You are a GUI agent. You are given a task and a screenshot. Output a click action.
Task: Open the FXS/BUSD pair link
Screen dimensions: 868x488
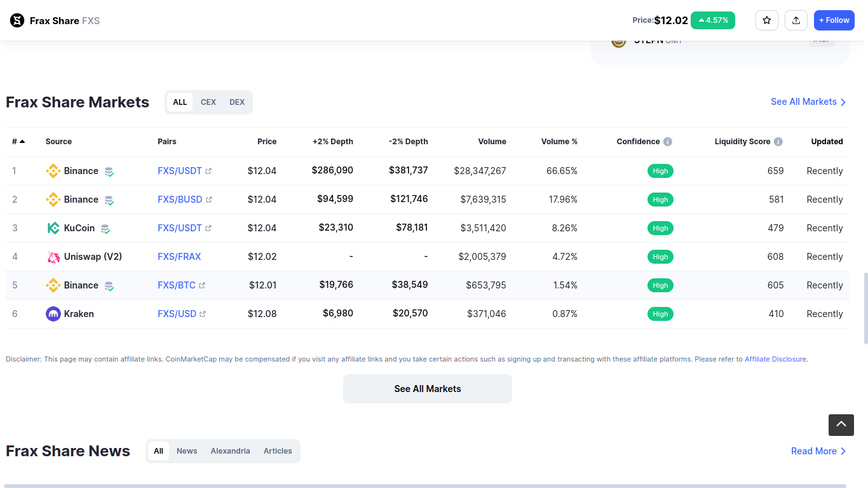185,200
